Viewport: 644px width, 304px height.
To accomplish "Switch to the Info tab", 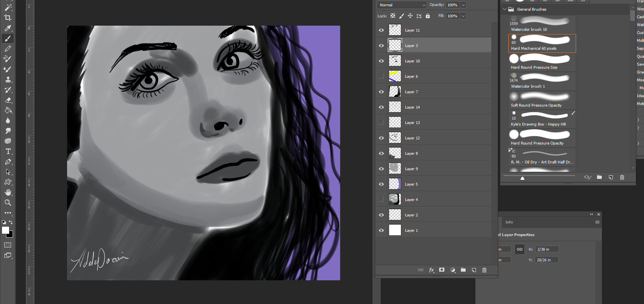I will click(x=509, y=222).
